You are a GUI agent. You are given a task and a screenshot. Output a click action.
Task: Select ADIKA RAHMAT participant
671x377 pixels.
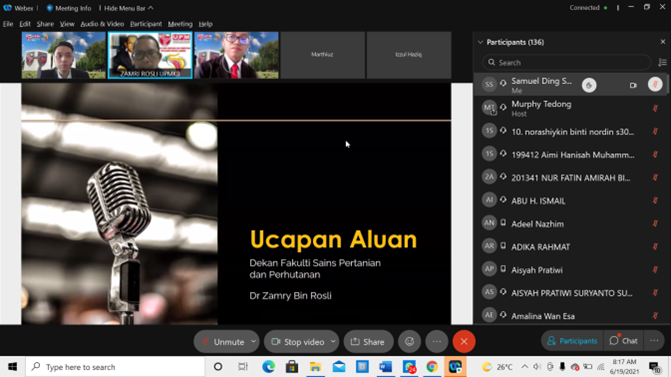point(570,247)
